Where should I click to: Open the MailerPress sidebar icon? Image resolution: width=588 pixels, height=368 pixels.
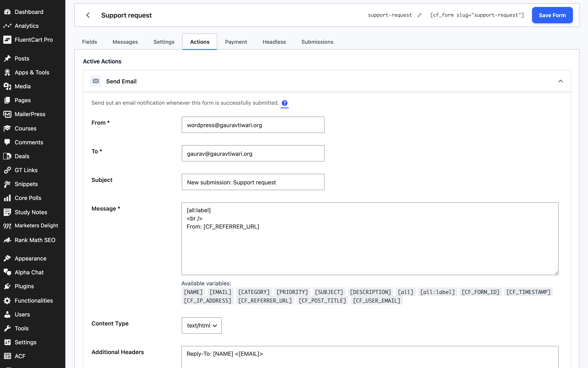(7, 114)
